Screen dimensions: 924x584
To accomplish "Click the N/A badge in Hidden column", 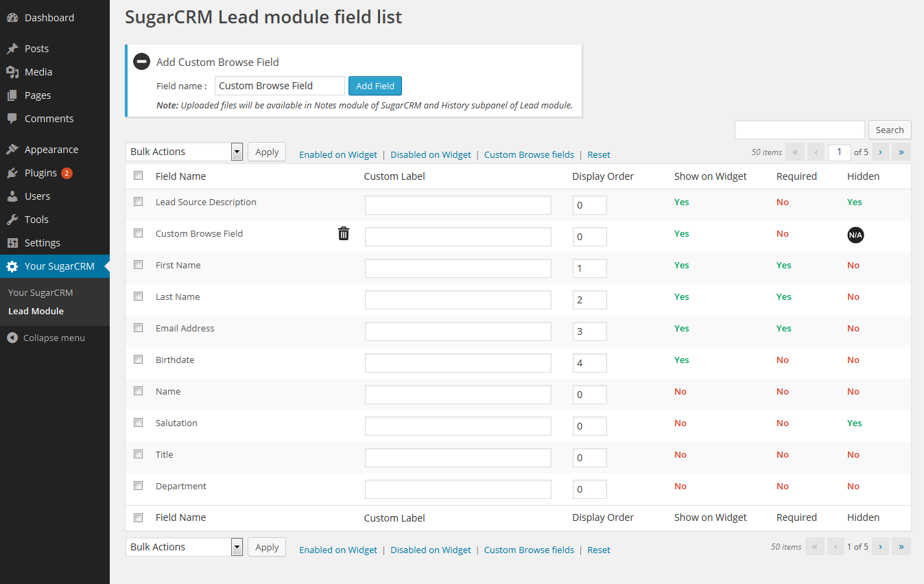I will [x=855, y=235].
